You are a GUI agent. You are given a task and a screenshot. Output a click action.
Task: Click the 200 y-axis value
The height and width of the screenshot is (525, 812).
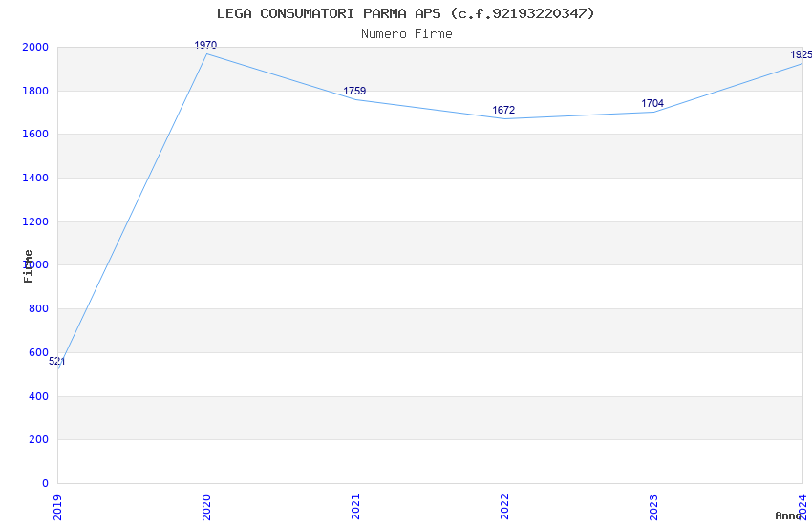click(x=39, y=440)
